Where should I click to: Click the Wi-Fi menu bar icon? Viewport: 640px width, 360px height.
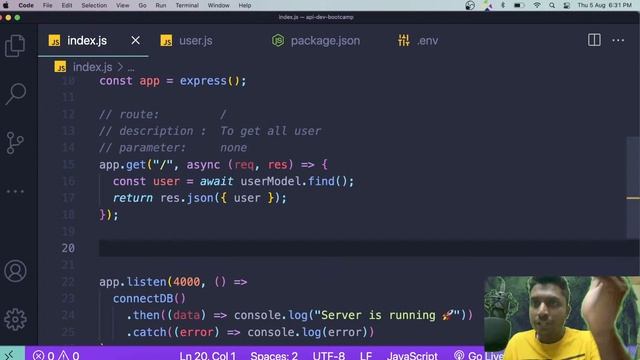[537, 5]
